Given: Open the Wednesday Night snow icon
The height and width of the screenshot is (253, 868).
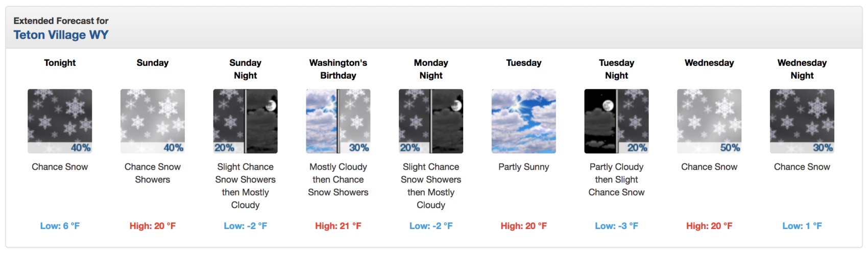Looking at the screenshot, I should pyautogui.click(x=802, y=121).
